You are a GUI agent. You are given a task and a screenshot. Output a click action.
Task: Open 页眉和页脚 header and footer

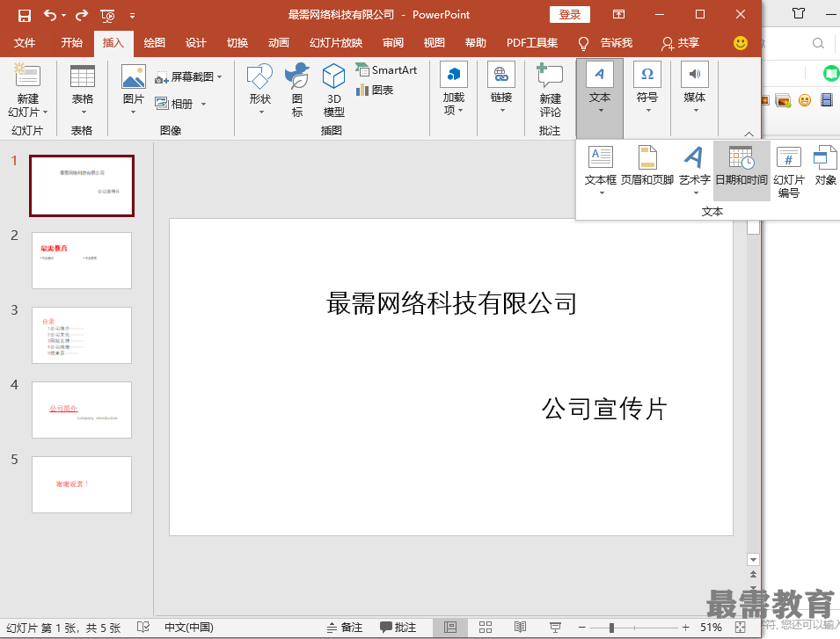[647, 166]
